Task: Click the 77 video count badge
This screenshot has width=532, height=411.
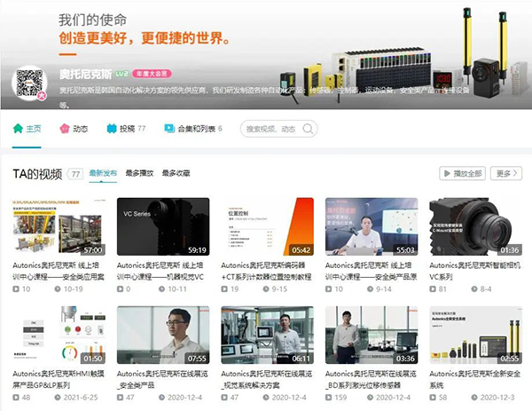Action: [x=75, y=174]
